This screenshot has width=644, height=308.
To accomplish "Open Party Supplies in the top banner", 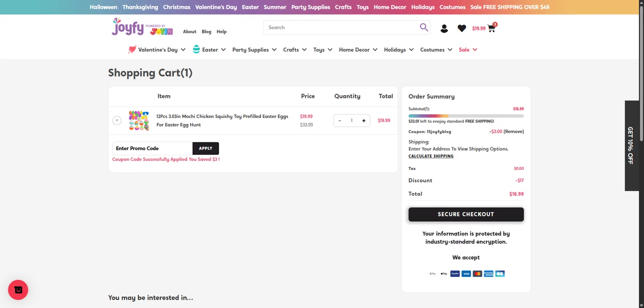I will [x=310, y=7].
